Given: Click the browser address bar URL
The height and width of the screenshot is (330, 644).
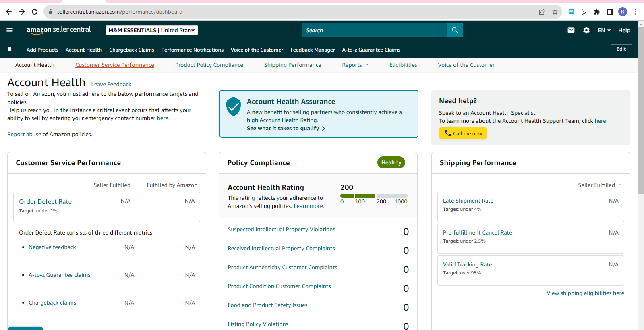Looking at the screenshot, I should pos(120,12).
